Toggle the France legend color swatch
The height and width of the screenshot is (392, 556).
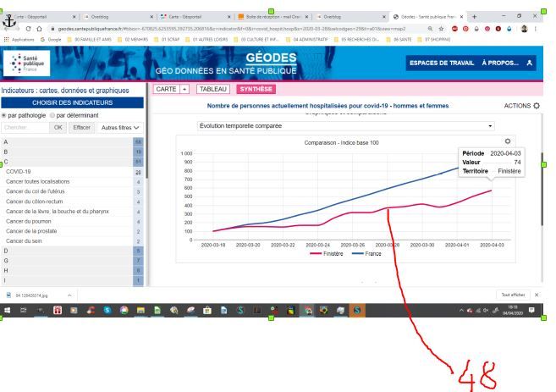click(x=357, y=254)
